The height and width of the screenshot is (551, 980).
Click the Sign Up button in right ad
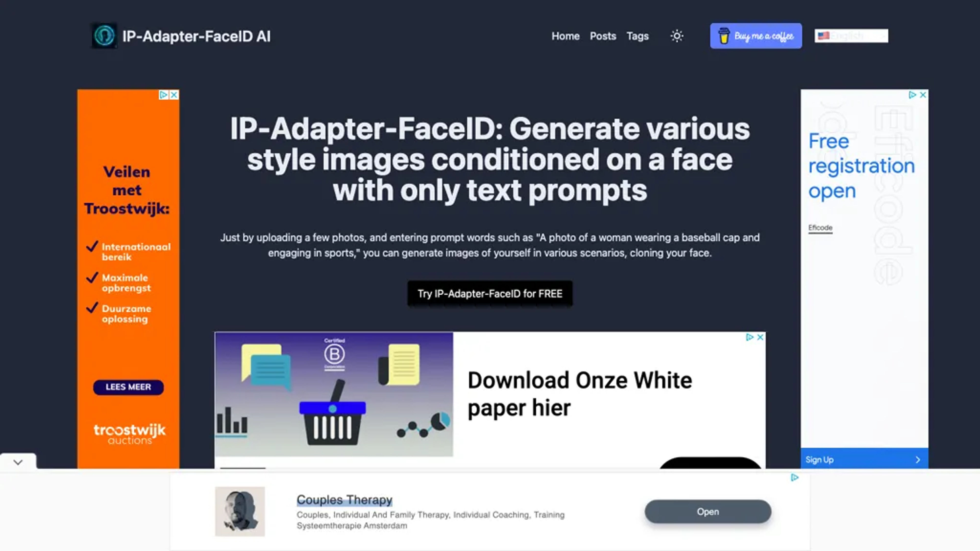(864, 459)
